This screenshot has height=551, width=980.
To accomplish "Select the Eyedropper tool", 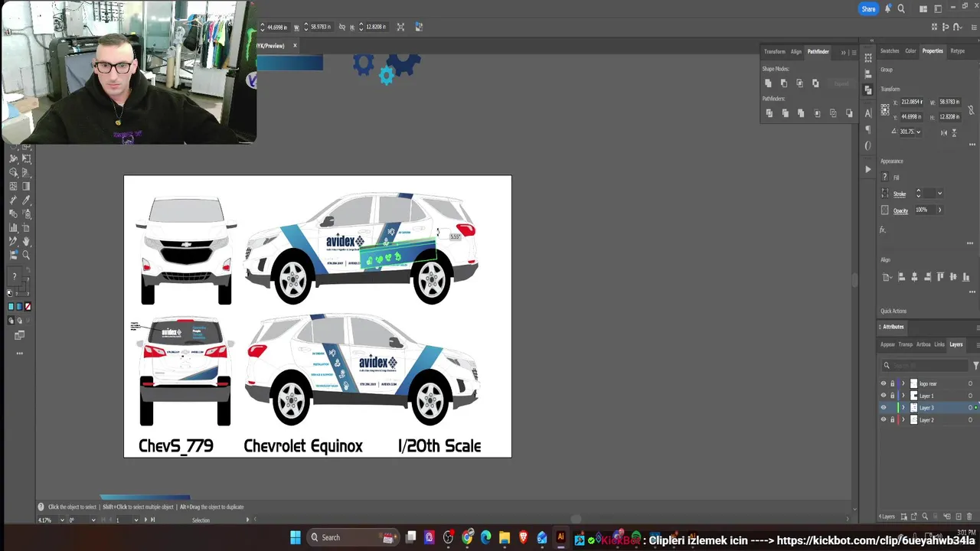I will [x=26, y=200].
